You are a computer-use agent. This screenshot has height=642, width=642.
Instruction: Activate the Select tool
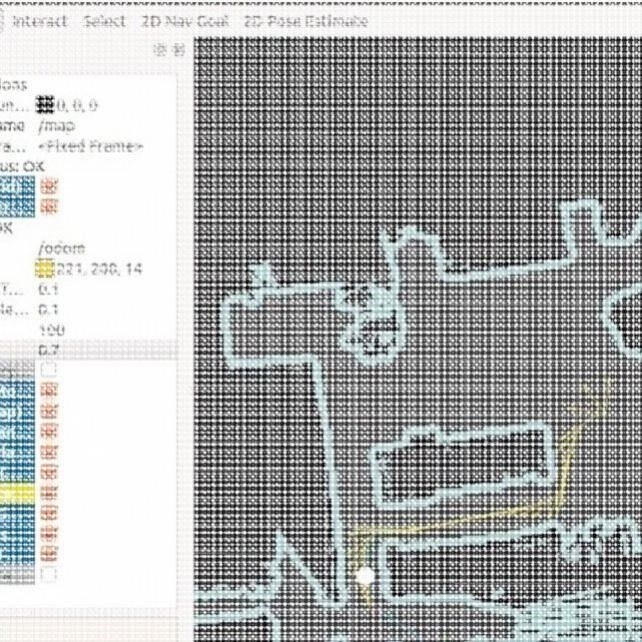click(x=104, y=21)
